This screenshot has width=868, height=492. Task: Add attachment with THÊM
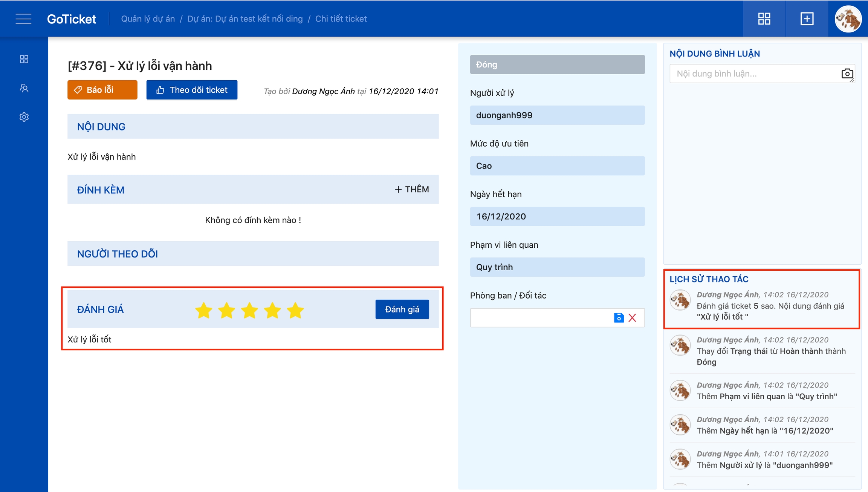coord(412,189)
